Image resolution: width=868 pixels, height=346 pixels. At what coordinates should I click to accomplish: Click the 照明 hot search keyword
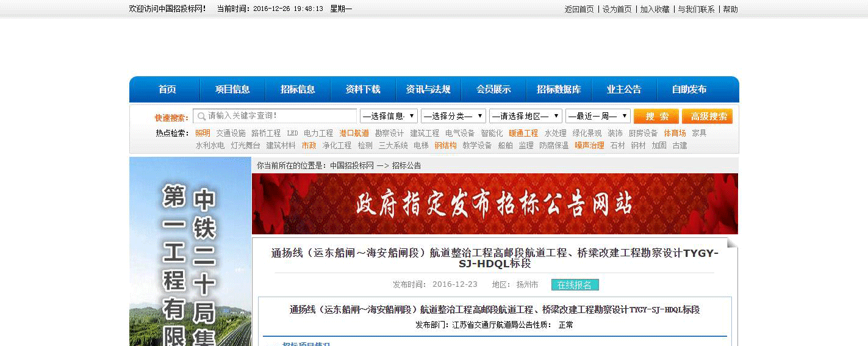pos(203,133)
